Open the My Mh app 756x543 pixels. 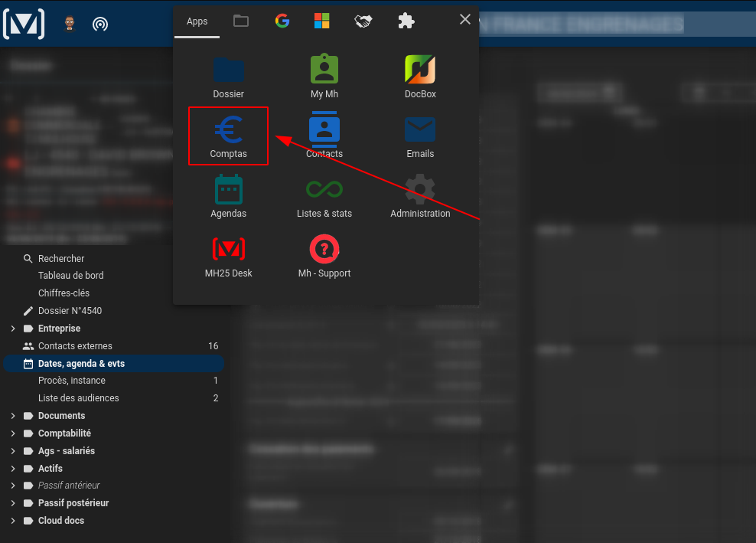click(324, 77)
